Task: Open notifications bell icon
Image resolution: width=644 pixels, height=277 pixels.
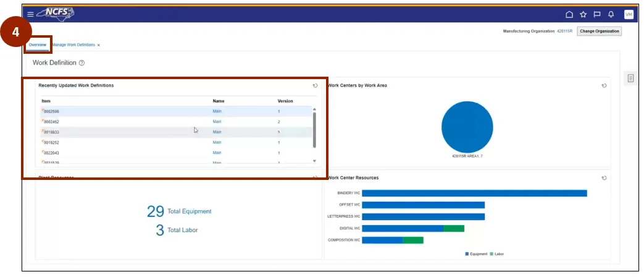Action: tap(611, 14)
